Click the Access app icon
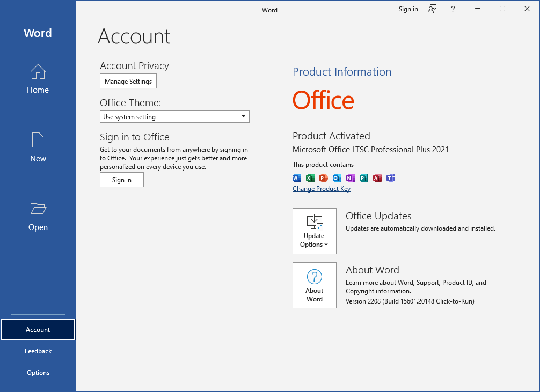The image size is (540, 392). pyautogui.click(x=377, y=178)
